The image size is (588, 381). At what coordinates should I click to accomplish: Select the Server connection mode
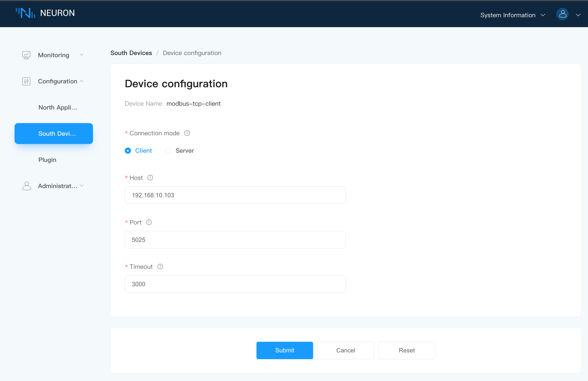click(x=168, y=151)
